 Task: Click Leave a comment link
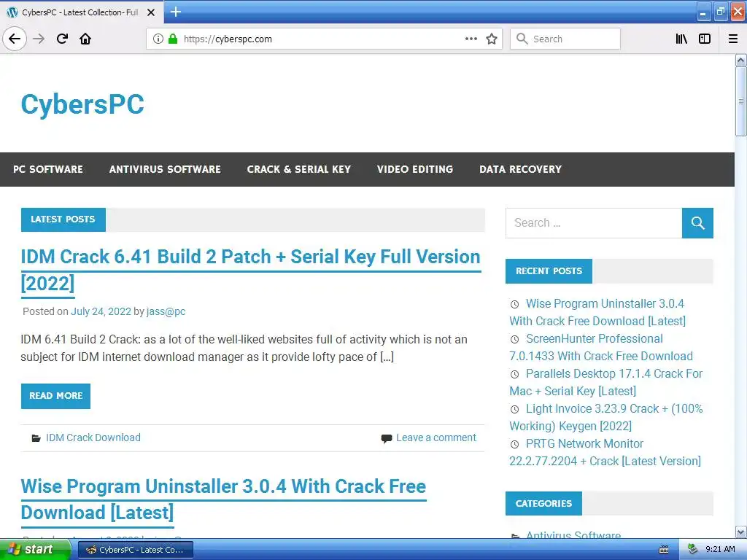436,437
